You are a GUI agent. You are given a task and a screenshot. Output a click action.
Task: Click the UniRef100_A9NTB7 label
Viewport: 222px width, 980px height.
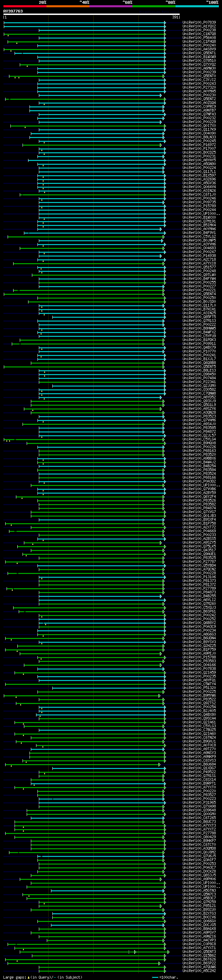[199, 110]
